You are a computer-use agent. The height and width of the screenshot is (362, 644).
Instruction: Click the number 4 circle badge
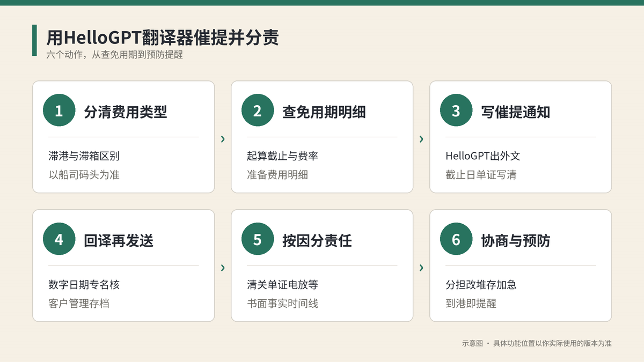(59, 240)
